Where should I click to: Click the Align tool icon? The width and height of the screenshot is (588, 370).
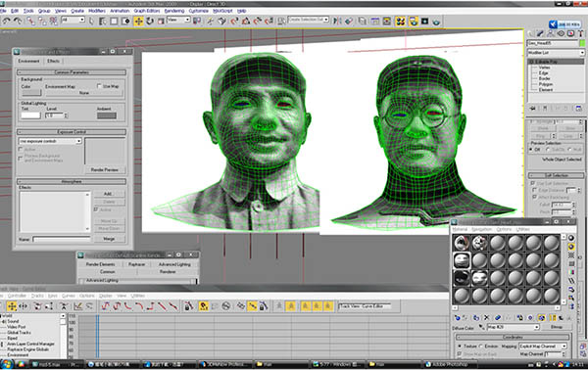pyautogui.click(x=349, y=21)
